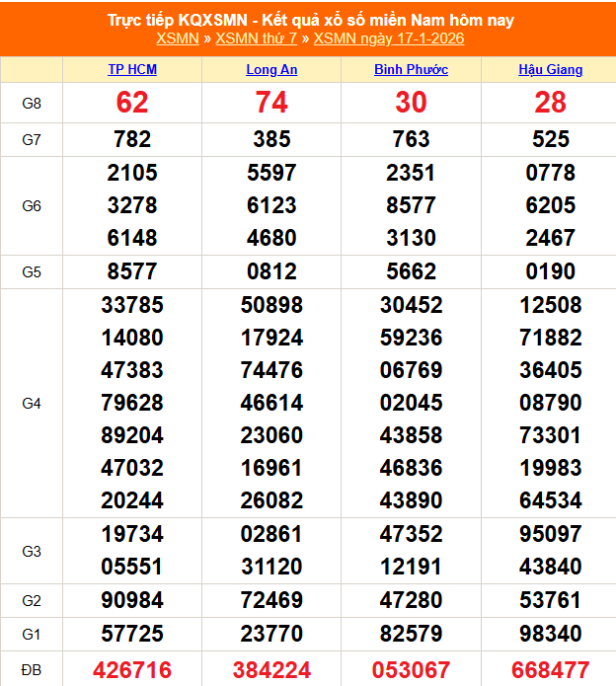Open the Bình Phước province link
616x686 pixels.
tap(411, 70)
